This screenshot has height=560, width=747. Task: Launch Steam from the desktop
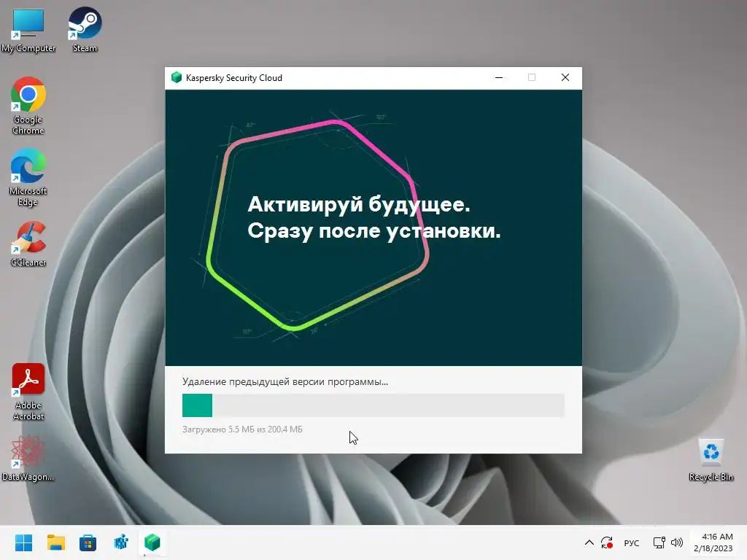tap(85, 29)
